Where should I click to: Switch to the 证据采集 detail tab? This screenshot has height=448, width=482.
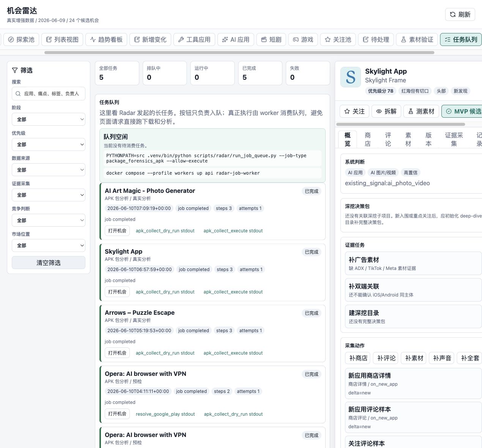[454, 139]
